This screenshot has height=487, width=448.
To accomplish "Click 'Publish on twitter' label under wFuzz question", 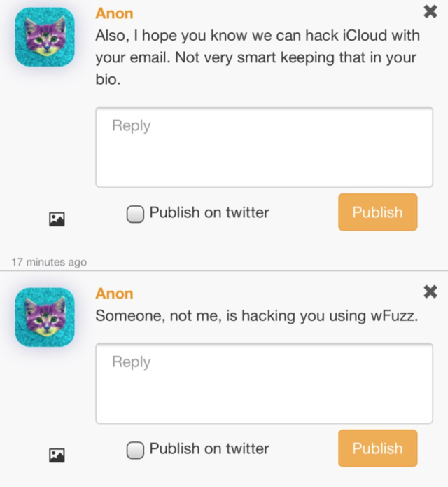I will [209, 449].
